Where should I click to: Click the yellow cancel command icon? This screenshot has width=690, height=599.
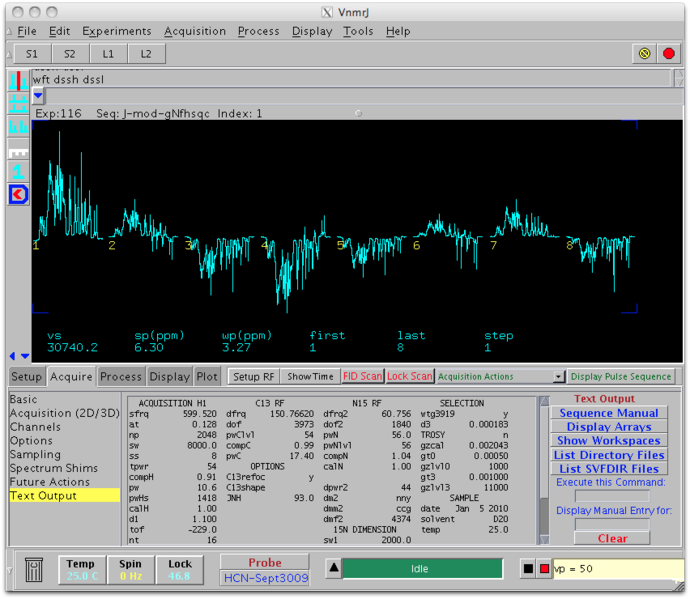(644, 53)
